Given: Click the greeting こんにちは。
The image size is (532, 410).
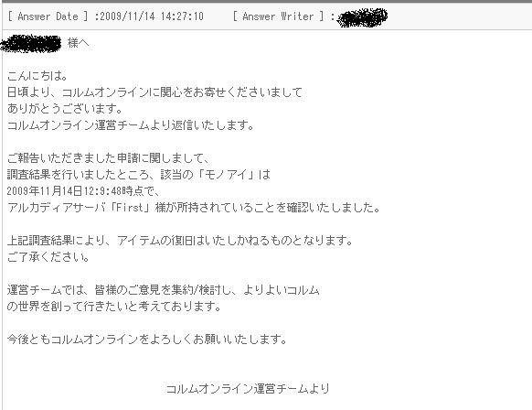Looking at the screenshot, I should tap(37, 75).
